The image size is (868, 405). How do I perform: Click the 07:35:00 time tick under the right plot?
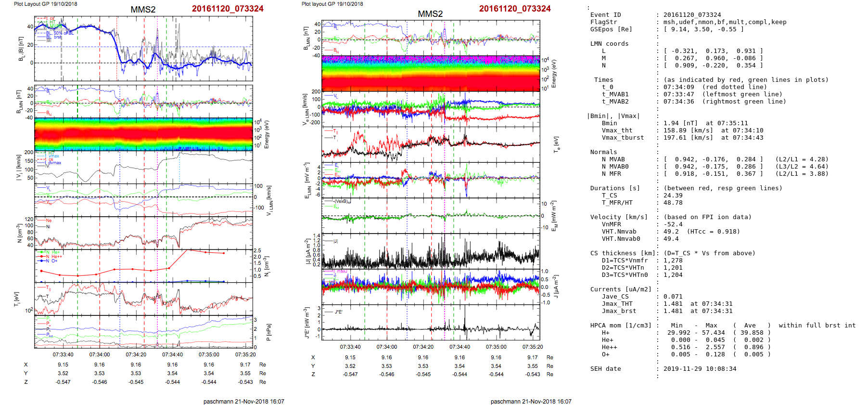496,347
